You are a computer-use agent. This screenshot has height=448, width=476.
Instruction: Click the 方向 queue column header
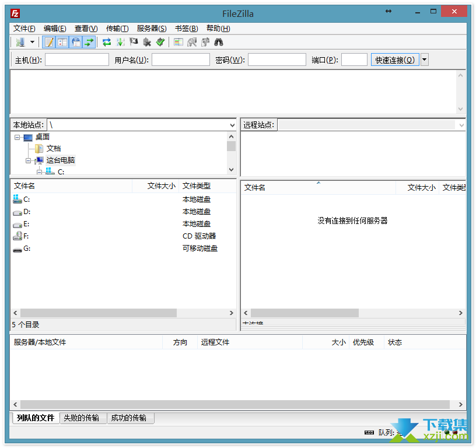(180, 342)
